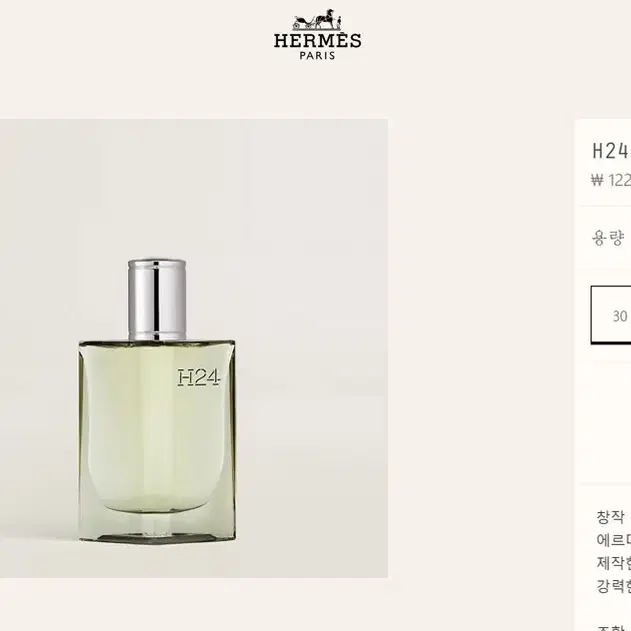
Task: Open the HERMÈS wordmark homepage link
Action: pyautogui.click(x=318, y=41)
